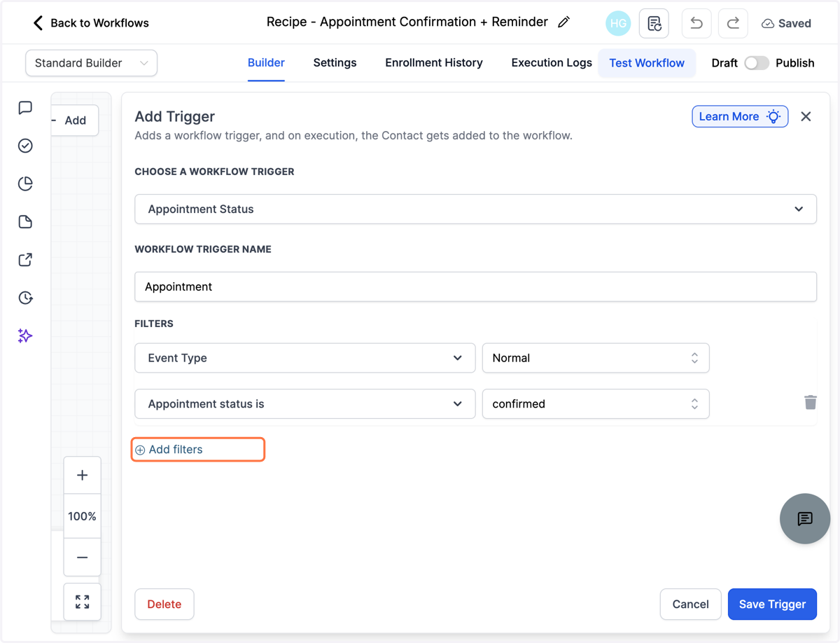Click the Save Trigger button

click(772, 604)
